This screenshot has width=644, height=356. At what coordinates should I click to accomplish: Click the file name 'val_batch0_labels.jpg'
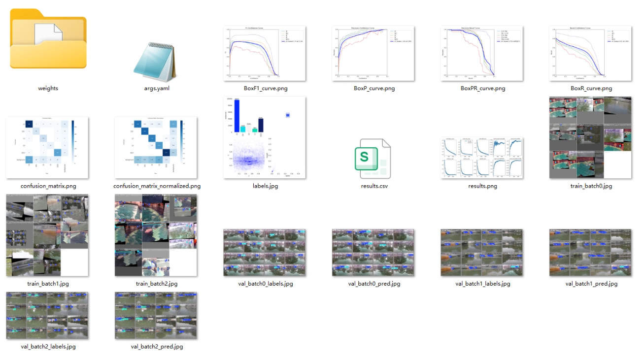click(265, 284)
